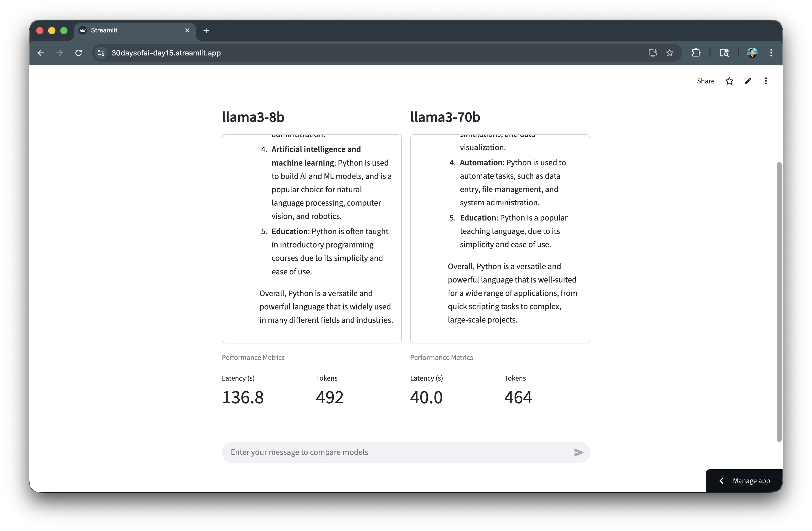Click the send message arrow icon
This screenshot has width=812, height=531.
(578, 452)
